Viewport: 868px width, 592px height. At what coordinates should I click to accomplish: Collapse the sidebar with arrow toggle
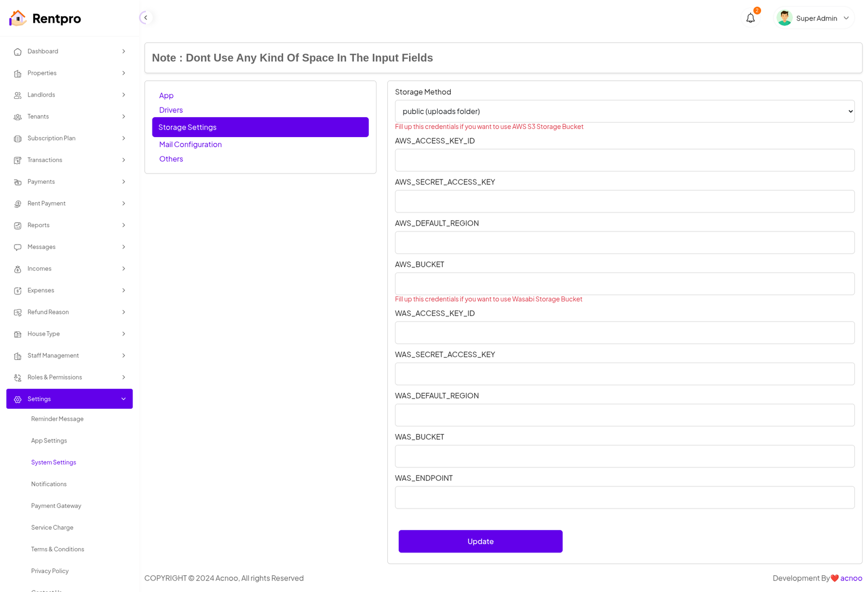(x=145, y=18)
